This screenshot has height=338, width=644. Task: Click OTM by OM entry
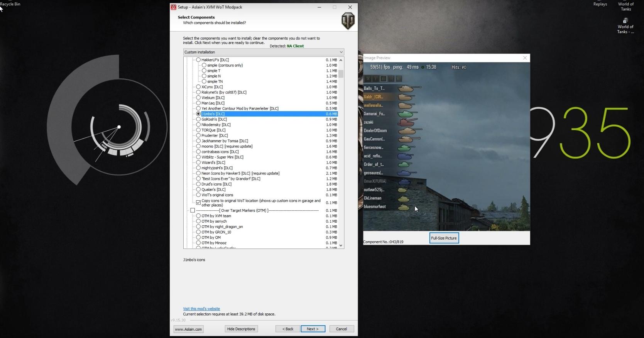point(211,237)
